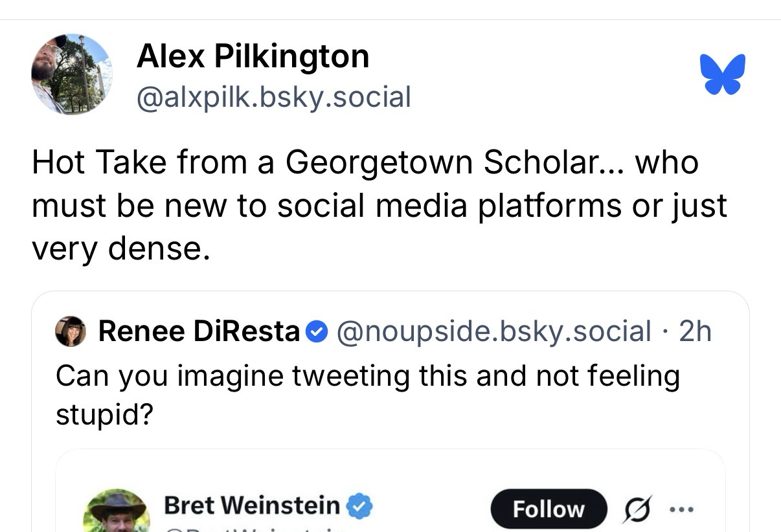Click Renee DiResta's blue verified badge
This screenshot has width=781, height=532.
tap(316, 332)
